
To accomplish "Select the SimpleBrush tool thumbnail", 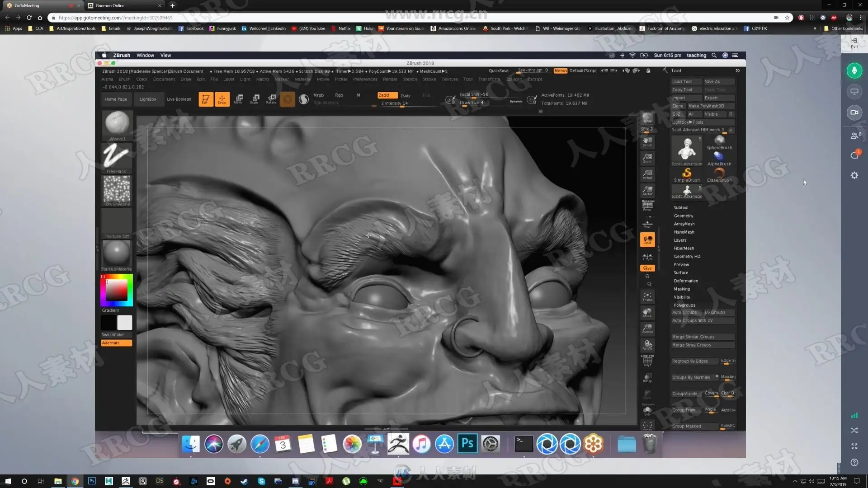I will (686, 174).
